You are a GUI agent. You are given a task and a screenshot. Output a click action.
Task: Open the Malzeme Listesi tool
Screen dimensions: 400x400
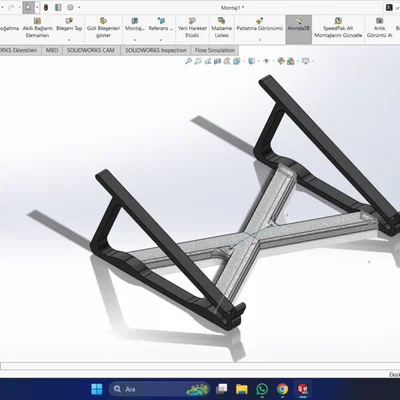point(221,28)
